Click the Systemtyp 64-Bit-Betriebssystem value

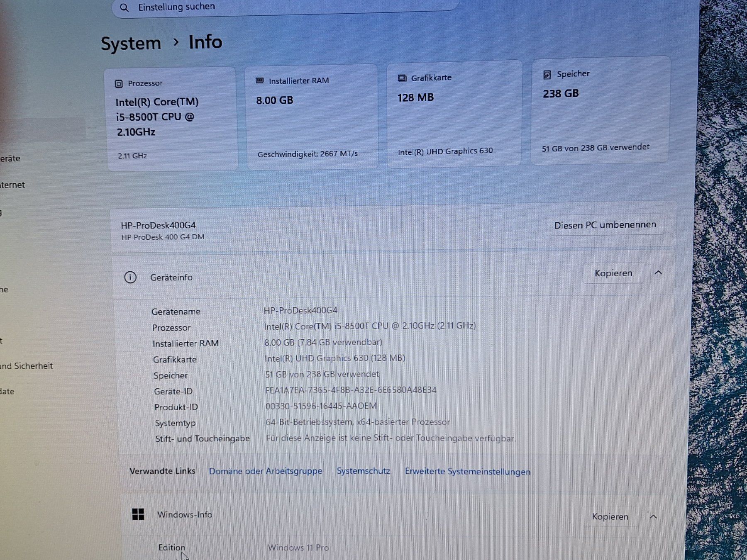358,422
